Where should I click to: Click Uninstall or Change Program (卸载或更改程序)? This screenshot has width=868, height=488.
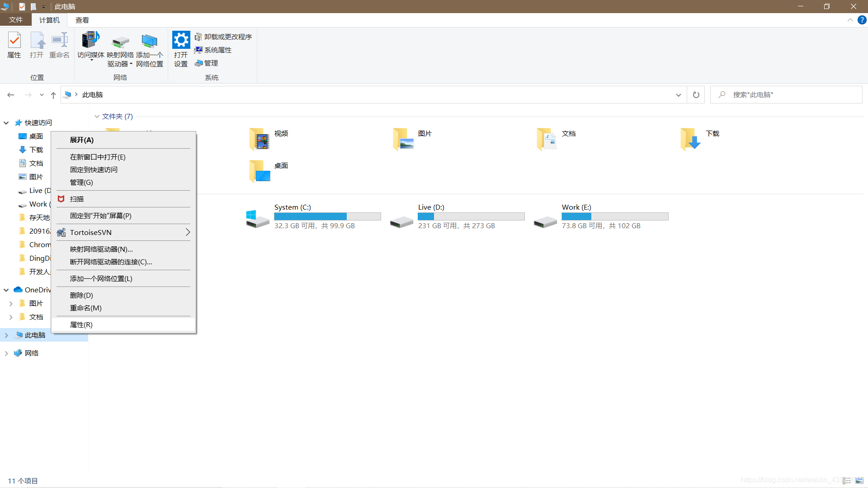tap(223, 37)
